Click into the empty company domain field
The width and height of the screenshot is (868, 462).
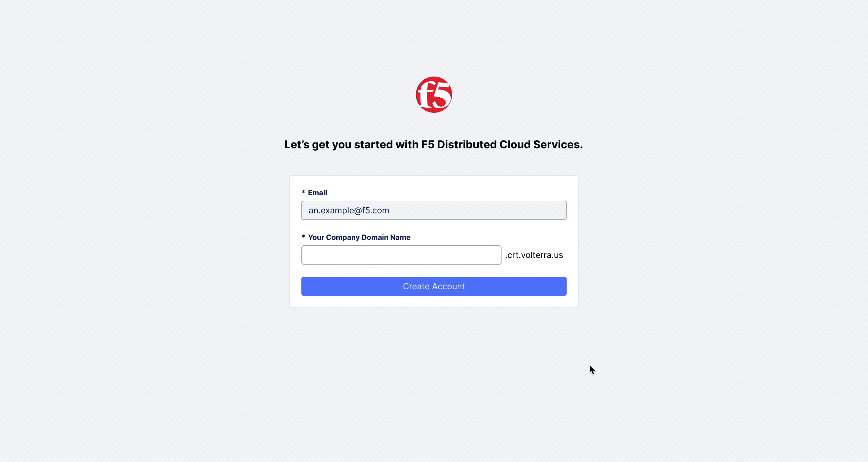(401, 255)
